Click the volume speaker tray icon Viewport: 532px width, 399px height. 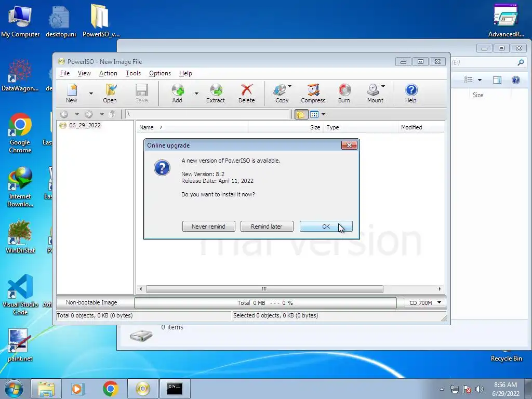click(479, 389)
